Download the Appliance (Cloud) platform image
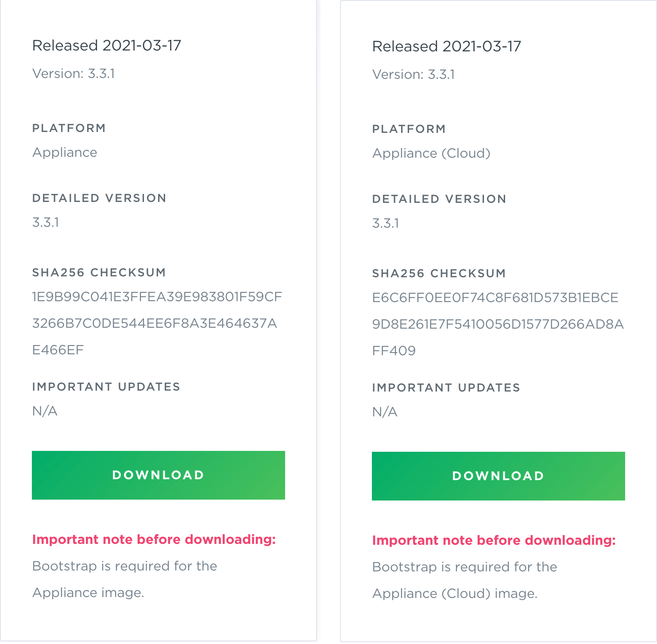Screen dimensions: 657x644 click(498, 476)
